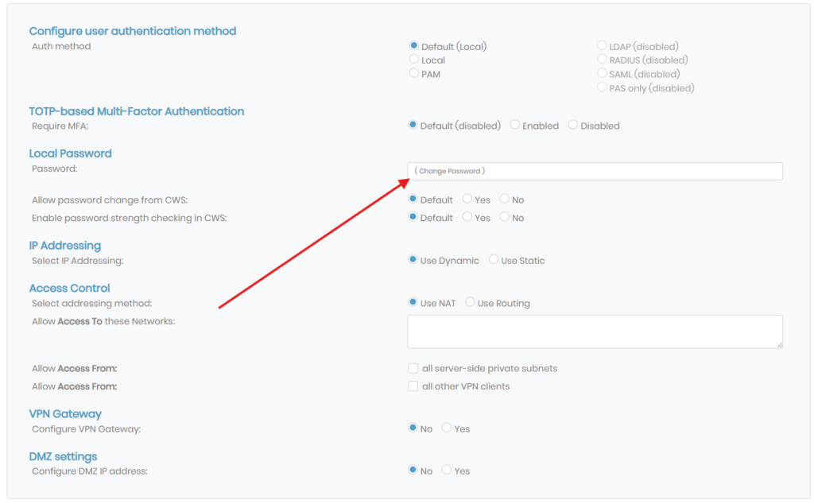Click the Configure DMZ IP address: label
The height and width of the screenshot is (504, 814).
click(90, 471)
